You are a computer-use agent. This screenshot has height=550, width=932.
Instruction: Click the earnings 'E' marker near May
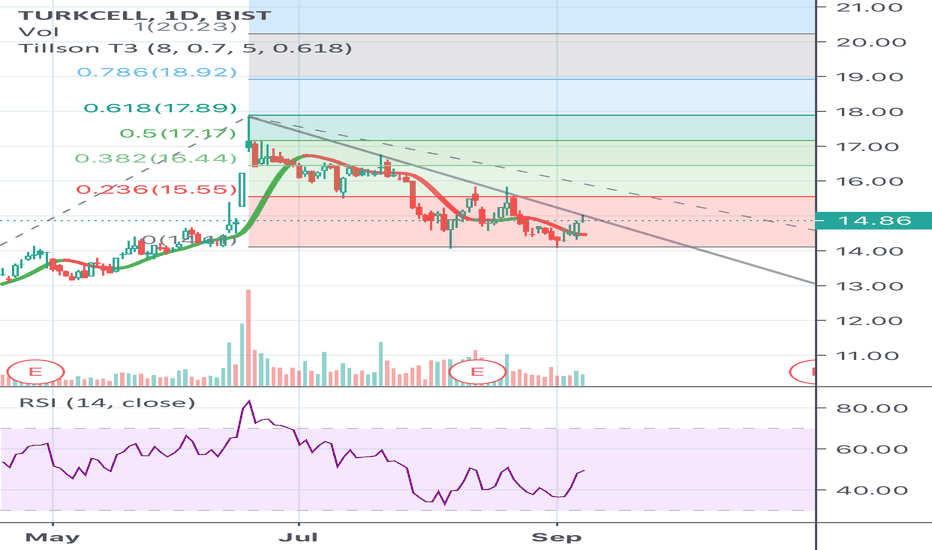35,372
